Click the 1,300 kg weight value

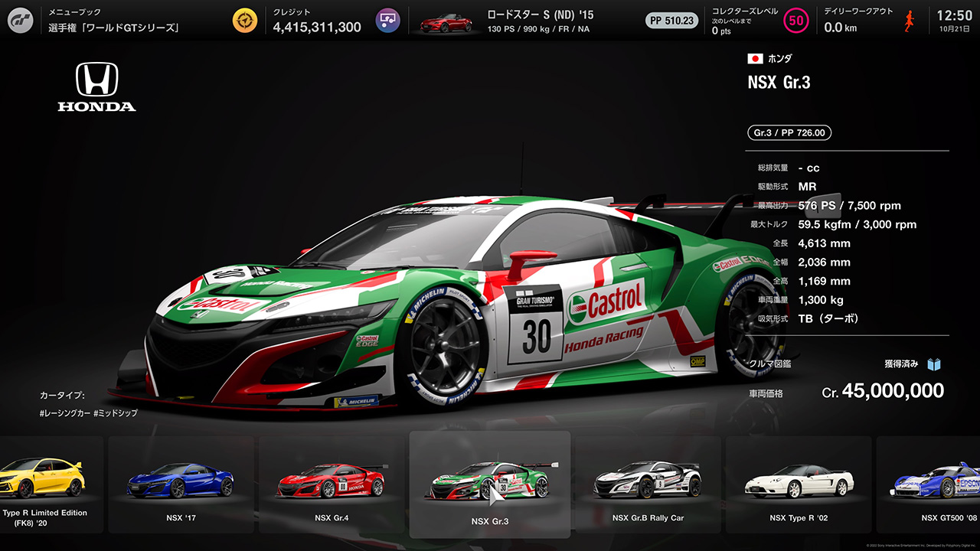point(820,300)
